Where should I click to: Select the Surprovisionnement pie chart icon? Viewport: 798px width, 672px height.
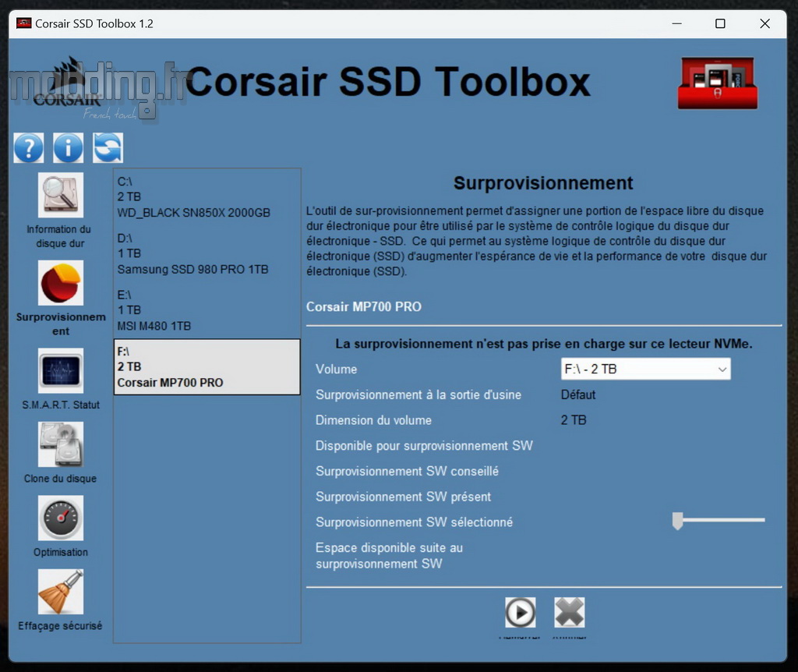[61, 283]
